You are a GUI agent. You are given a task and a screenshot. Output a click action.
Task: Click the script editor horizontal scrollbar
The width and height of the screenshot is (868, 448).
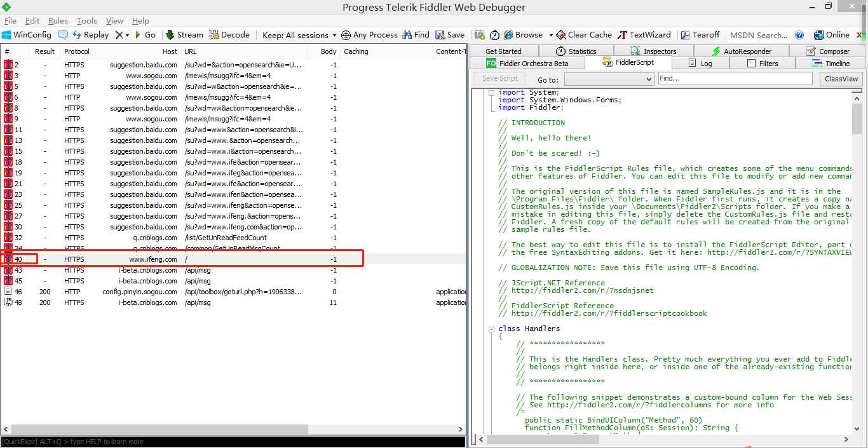[665, 439]
